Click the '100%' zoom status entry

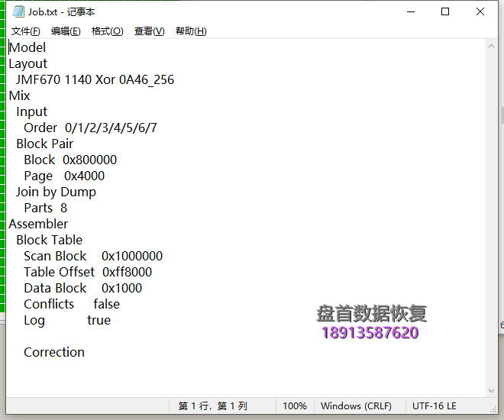tap(295, 406)
